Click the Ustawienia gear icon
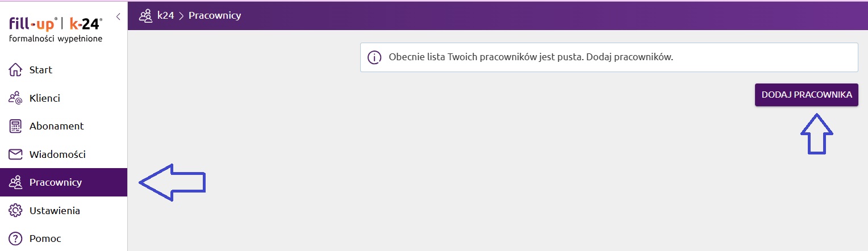The image size is (868, 251). coord(15,211)
